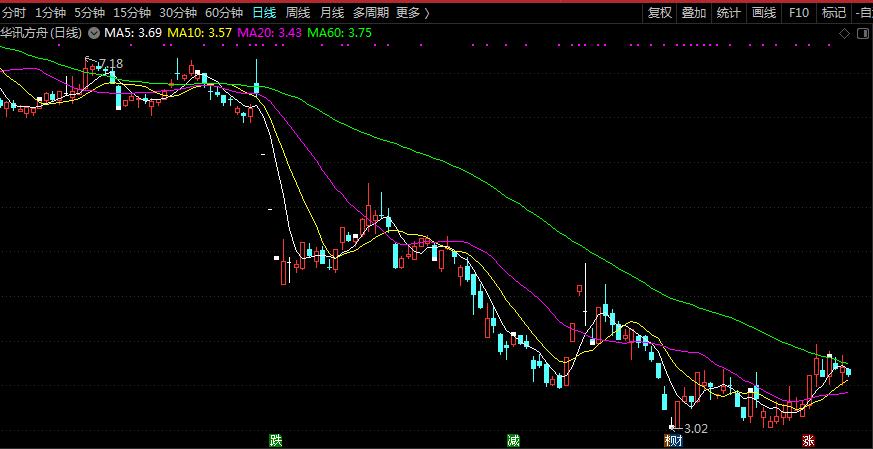Switch to 分时 intraday view
The image size is (873, 449).
point(14,13)
